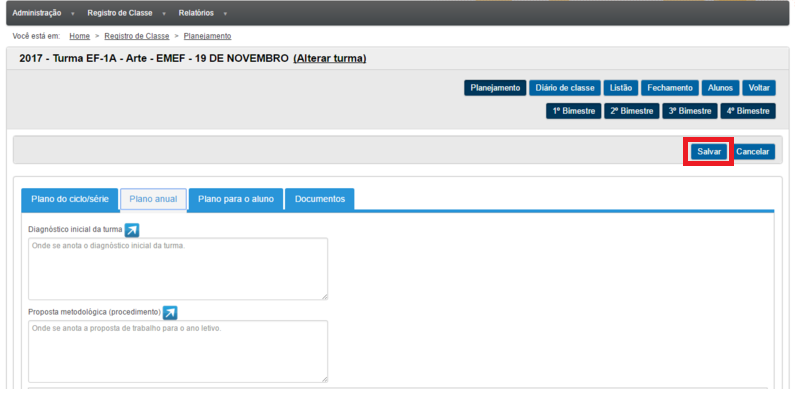Go to Fechamento section
This screenshot has height=396, width=795.
click(x=670, y=88)
